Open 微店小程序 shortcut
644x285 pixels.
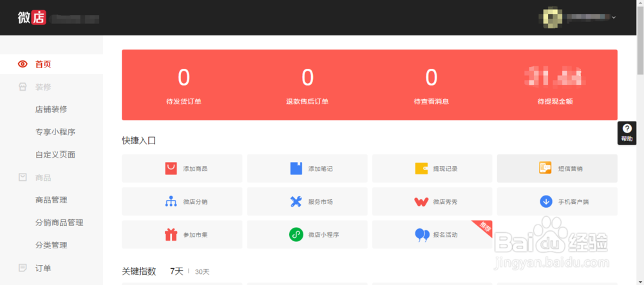[307, 235]
